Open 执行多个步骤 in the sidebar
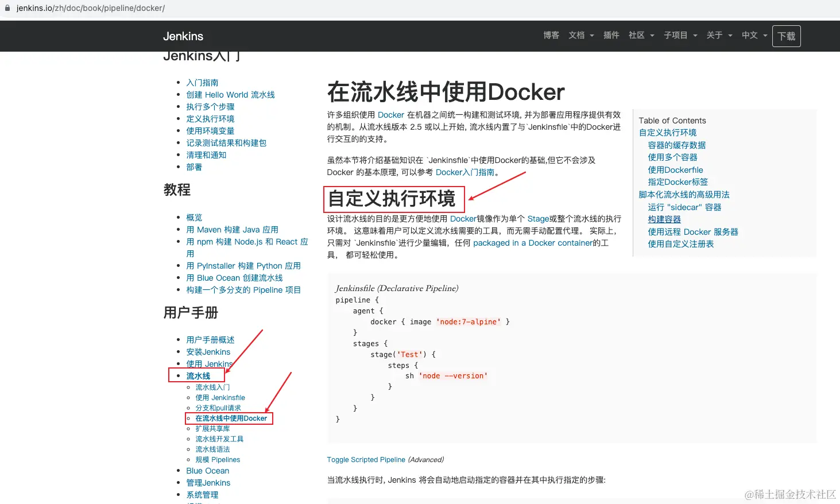This screenshot has height=504, width=840. (210, 107)
